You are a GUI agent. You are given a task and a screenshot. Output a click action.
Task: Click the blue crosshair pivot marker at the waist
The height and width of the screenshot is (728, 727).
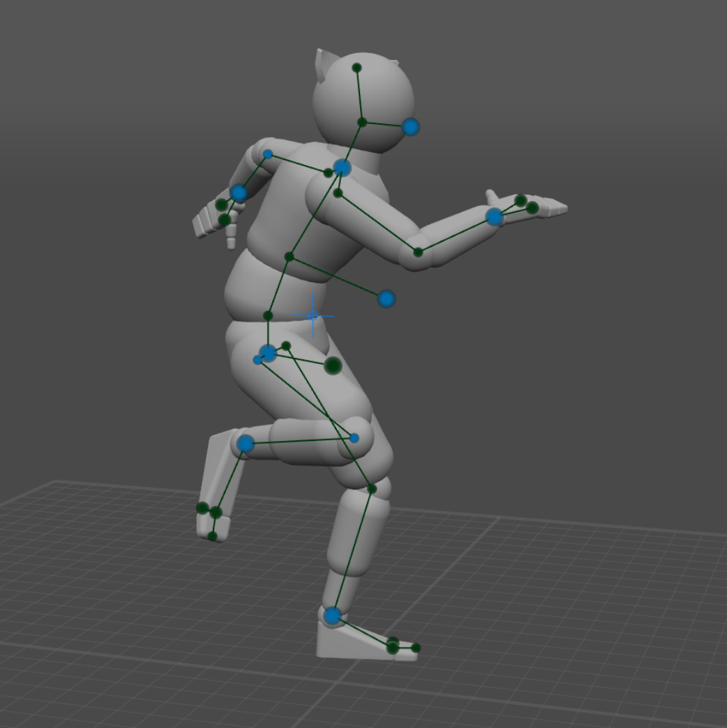click(x=312, y=316)
